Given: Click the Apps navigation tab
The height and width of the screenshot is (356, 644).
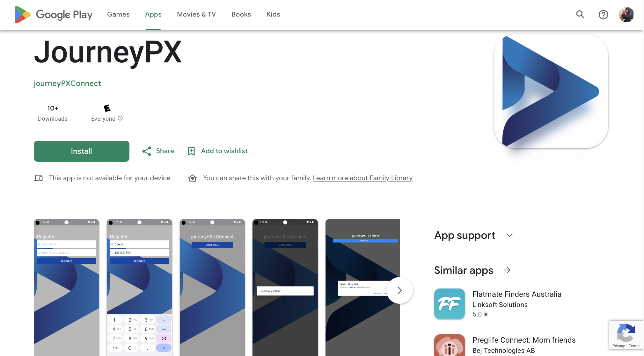Looking at the screenshot, I should tap(153, 14).
